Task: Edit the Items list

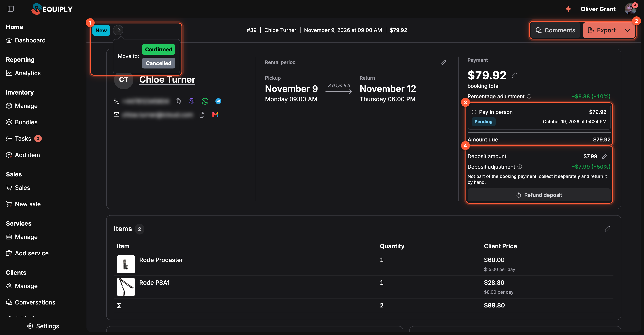Action: tap(607, 229)
